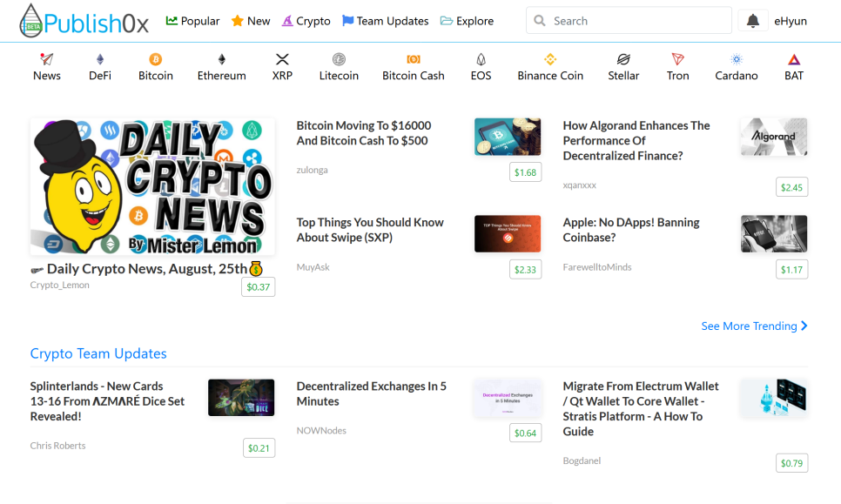Visit author zulonga's profile

tap(313, 170)
